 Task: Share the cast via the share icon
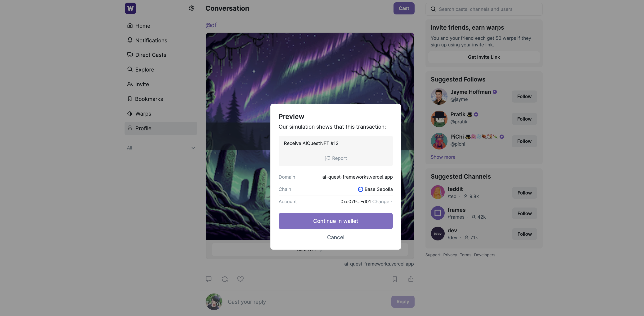click(411, 279)
